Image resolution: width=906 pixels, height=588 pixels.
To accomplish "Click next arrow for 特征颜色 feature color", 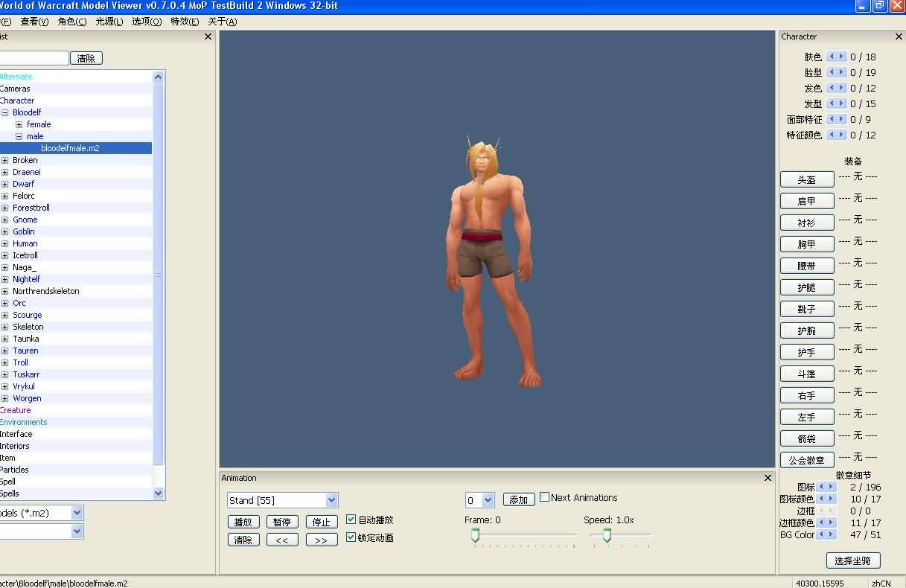I will point(842,135).
